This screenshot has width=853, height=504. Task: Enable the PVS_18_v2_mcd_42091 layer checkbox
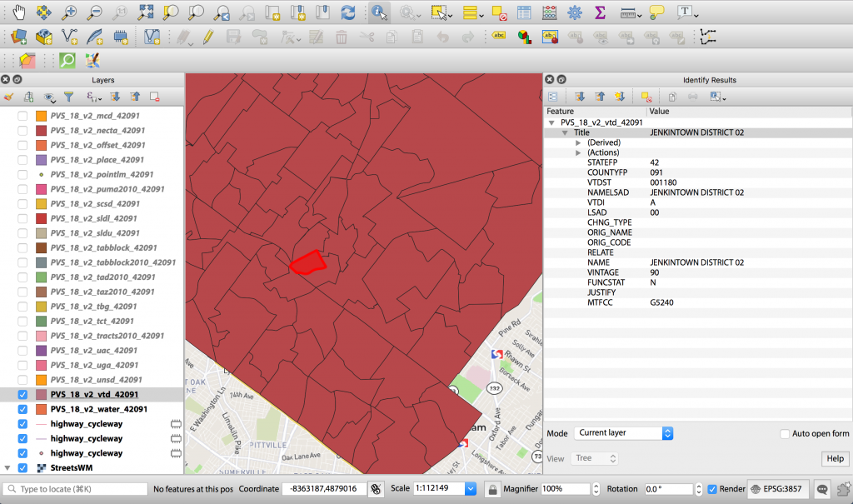22,116
